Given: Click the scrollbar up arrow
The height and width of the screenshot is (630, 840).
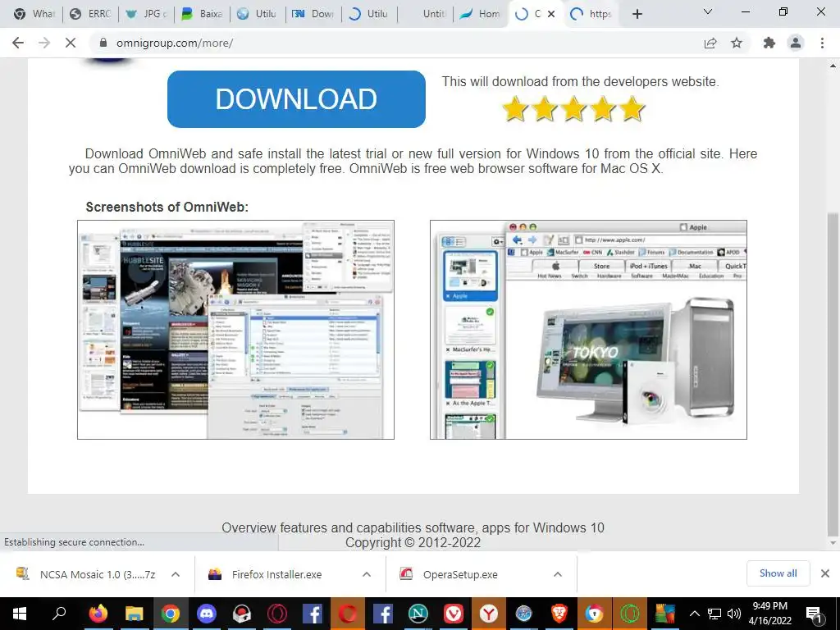Looking at the screenshot, I should click(x=833, y=66).
